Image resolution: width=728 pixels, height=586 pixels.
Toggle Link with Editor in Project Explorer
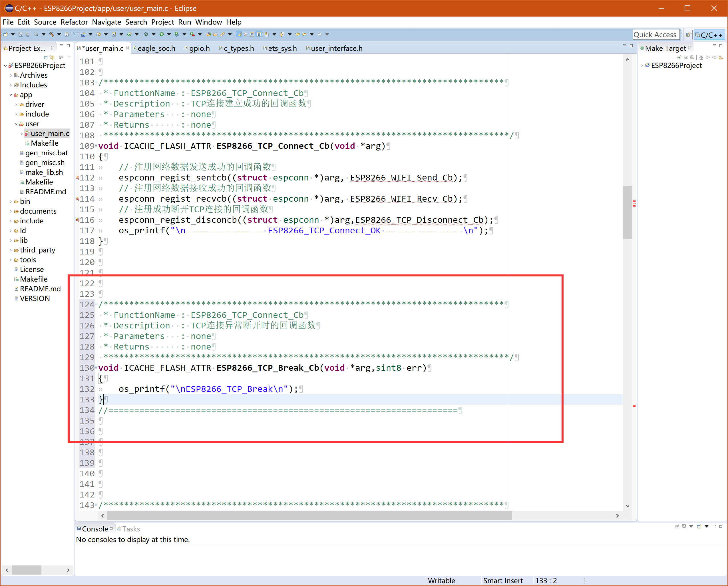[x=52, y=57]
